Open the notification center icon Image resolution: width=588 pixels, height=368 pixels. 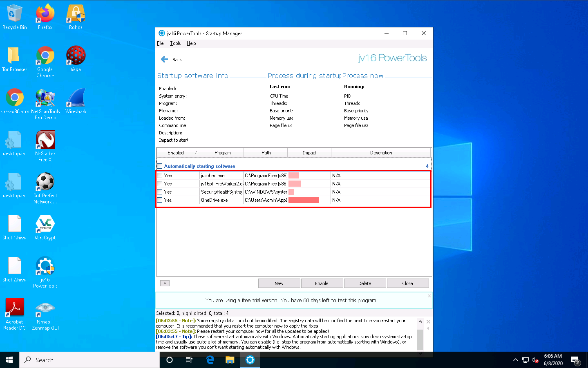click(575, 360)
